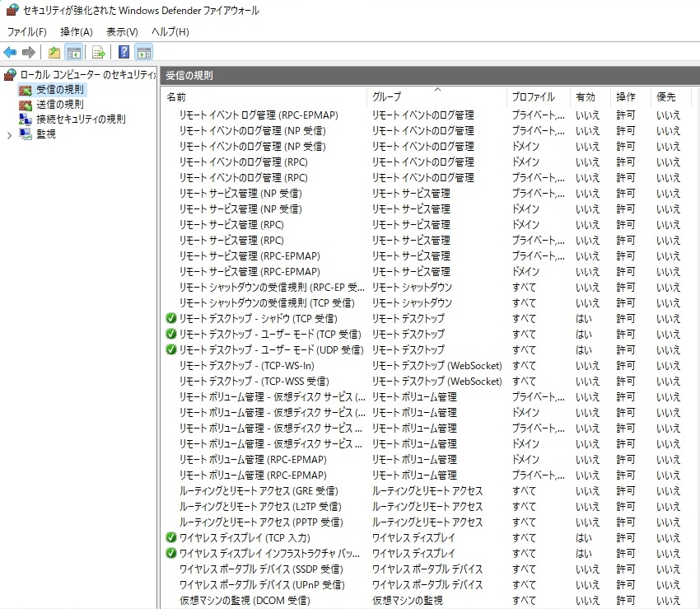Select rule リモート シャットダウンの受信規則 (TCP 受信)
The width and height of the screenshot is (700, 609).
point(267,303)
